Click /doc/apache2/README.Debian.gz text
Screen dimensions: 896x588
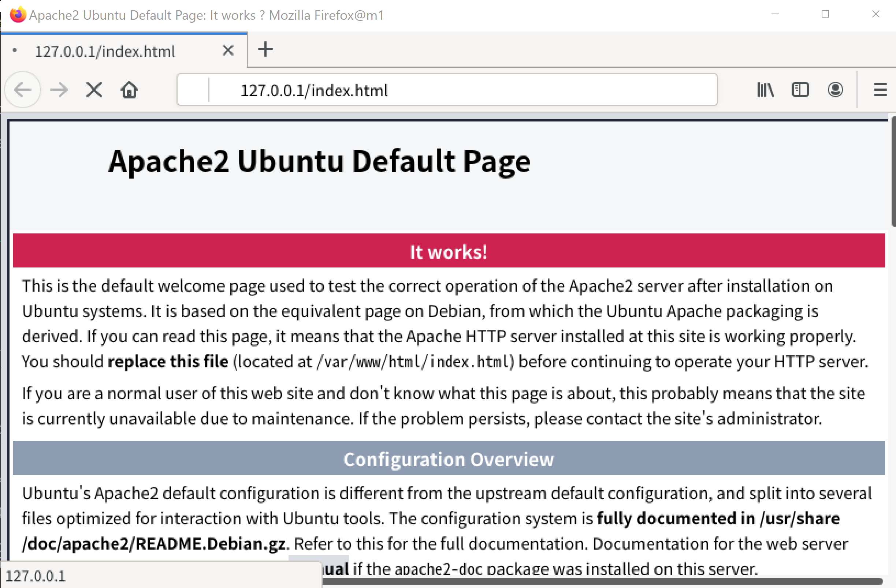pos(153,544)
